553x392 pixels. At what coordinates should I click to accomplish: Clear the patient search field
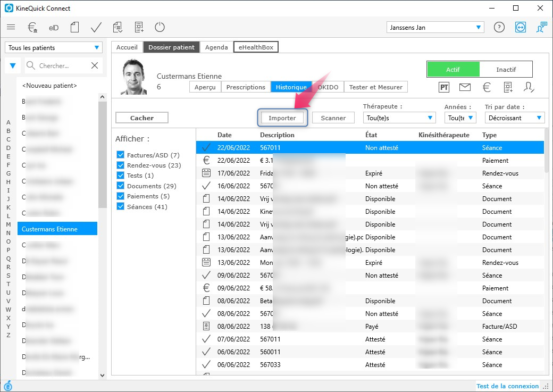click(95, 65)
